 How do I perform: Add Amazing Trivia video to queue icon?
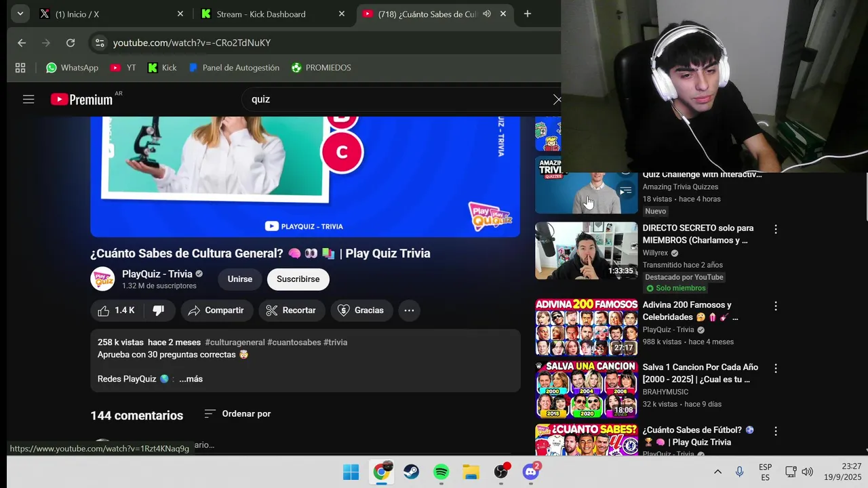625,191
